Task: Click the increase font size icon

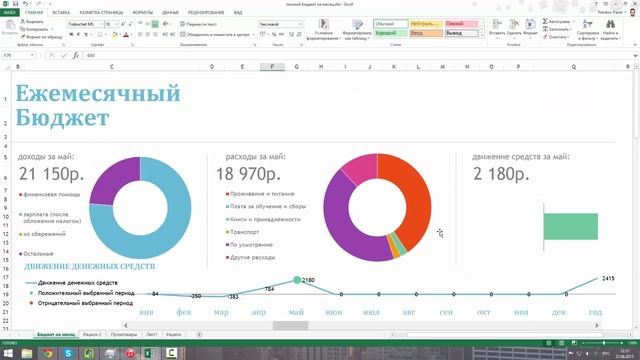Action: [123, 24]
